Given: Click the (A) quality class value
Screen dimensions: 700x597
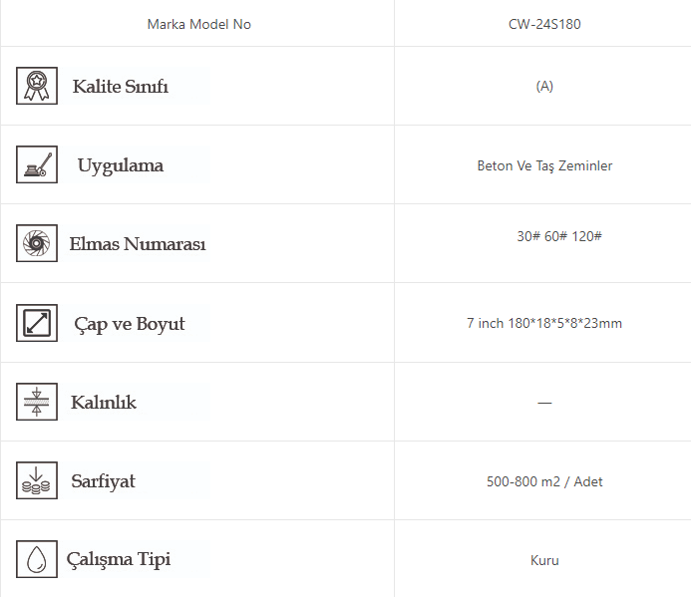Looking at the screenshot, I should [543, 86].
